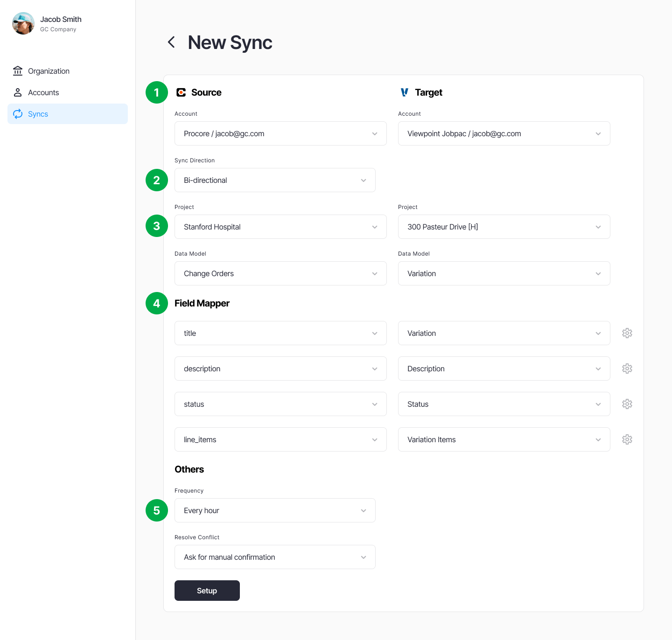Viewport: 672px width, 640px height.
Task: Click the GC Company label
Action: pos(58,29)
